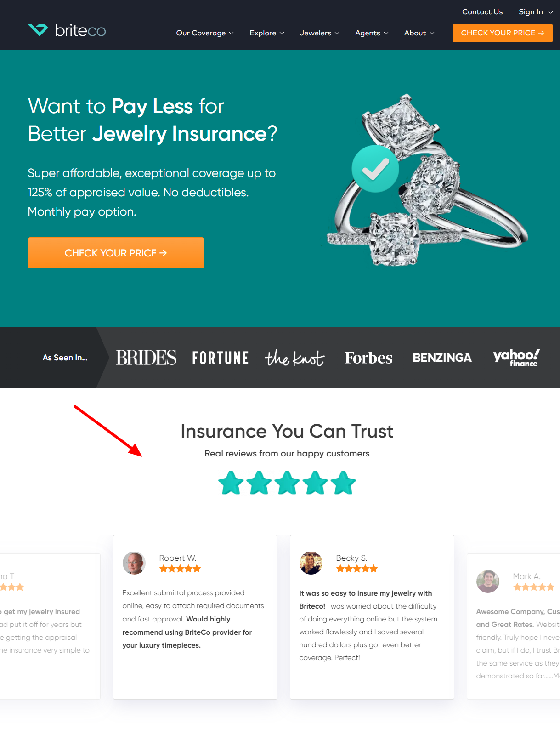Click the green checkmark badge on rings
The image size is (560, 729).
click(x=375, y=169)
